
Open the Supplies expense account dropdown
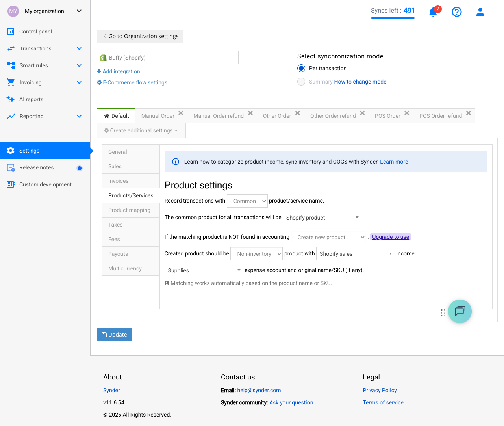coord(204,270)
